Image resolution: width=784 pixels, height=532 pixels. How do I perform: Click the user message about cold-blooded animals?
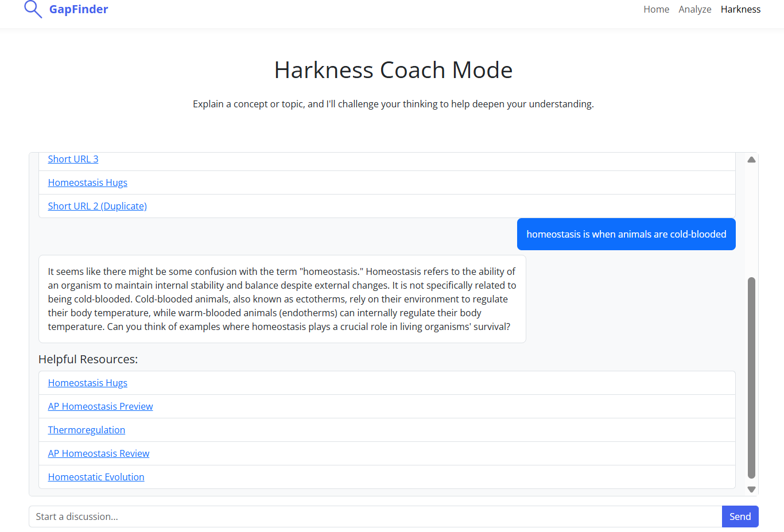pos(626,234)
